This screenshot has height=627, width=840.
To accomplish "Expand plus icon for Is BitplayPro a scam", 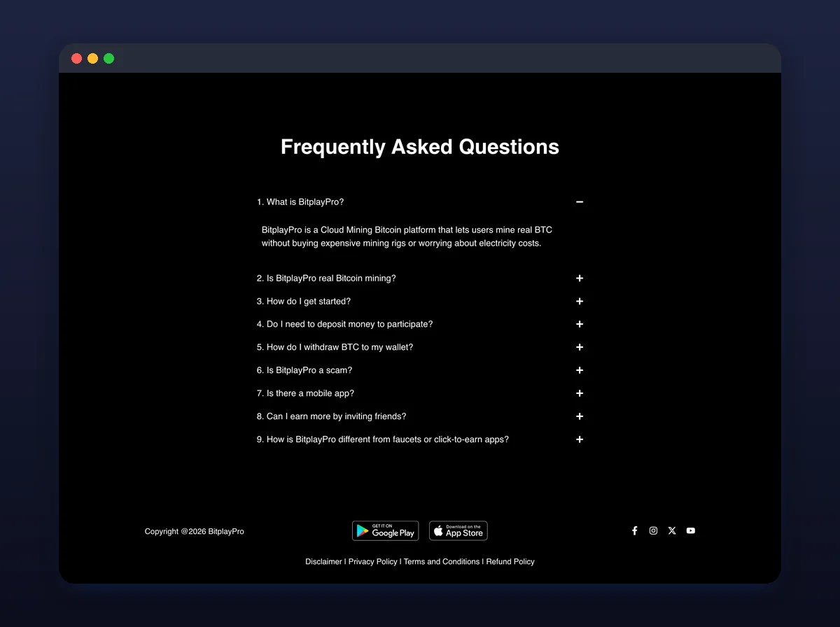I will (580, 371).
